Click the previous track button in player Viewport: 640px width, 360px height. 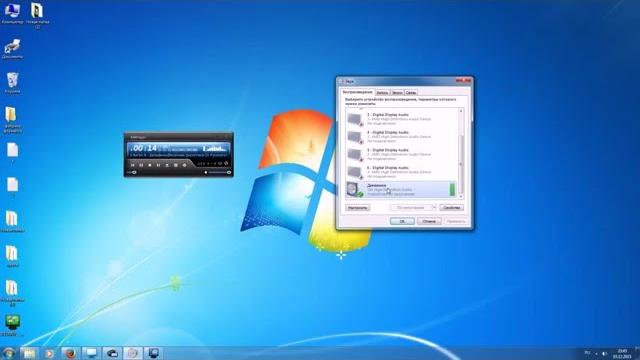tap(132, 165)
